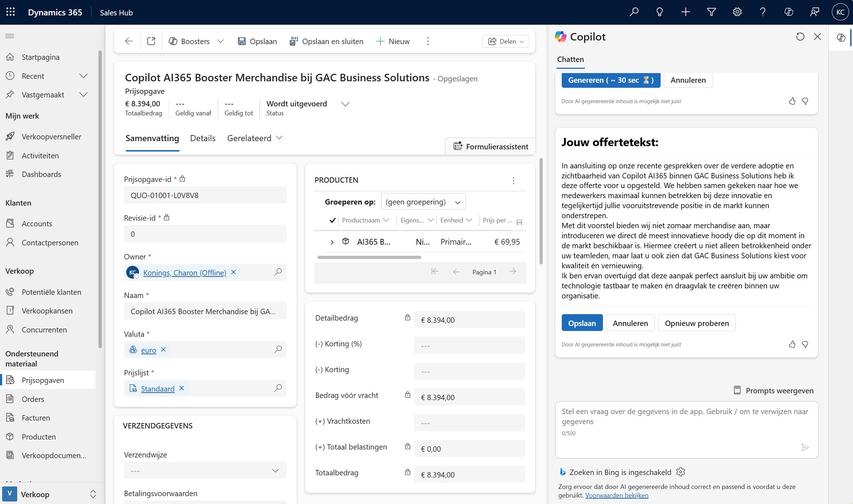
Task: Open the Groeperen op dropdown
Action: click(x=423, y=202)
